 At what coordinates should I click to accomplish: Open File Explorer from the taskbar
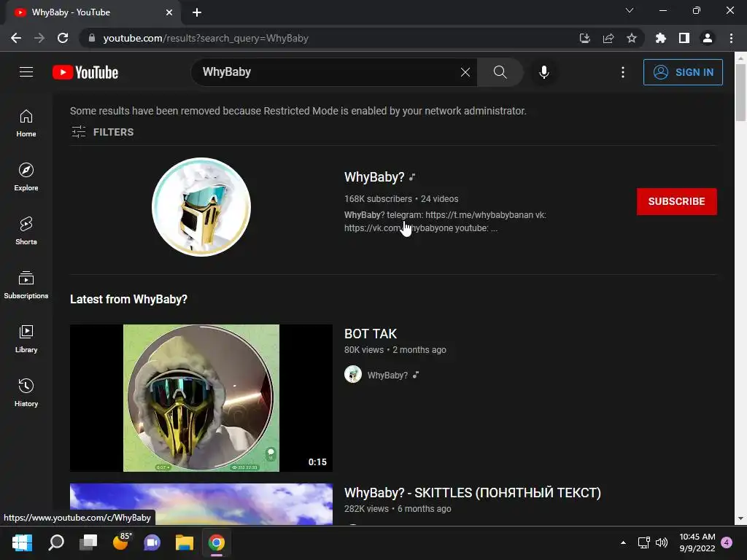185,542
